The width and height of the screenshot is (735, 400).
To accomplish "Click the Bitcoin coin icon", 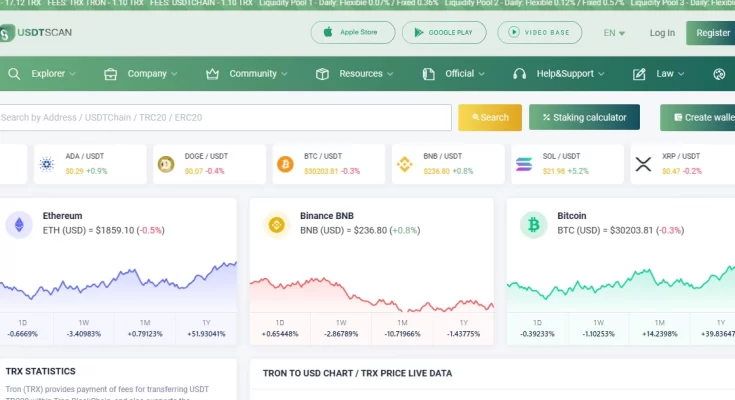I will point(533,225).
